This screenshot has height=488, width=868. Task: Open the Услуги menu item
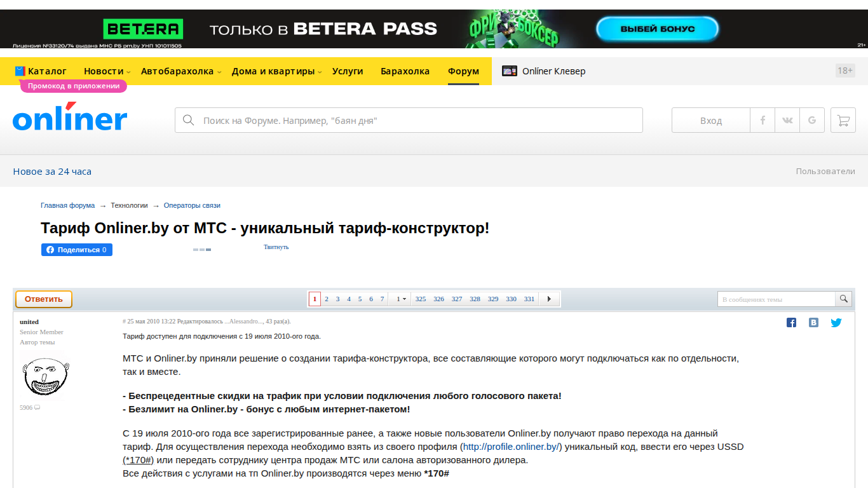coord(348,71)
